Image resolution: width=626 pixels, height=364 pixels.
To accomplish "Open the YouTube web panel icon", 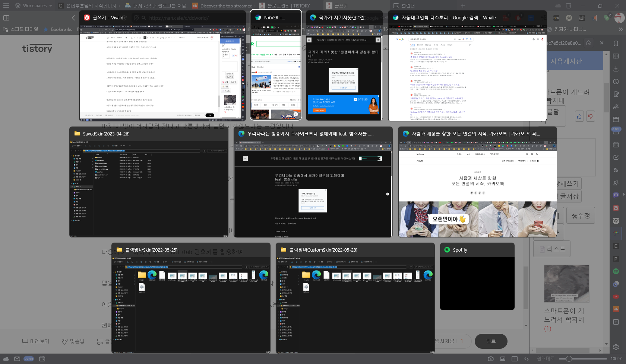I will pyautogui.click(x=616, y=297).
